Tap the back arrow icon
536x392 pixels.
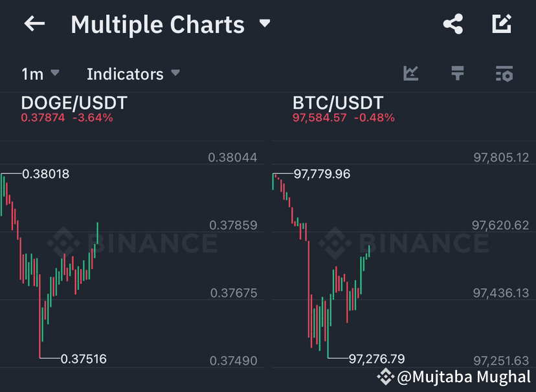(x=34, y=24)
